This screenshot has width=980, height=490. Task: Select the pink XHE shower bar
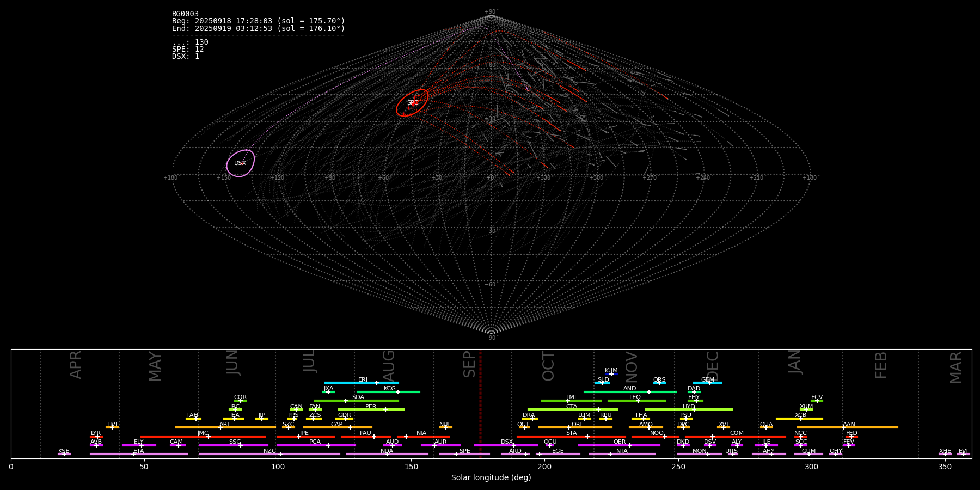tap(945, 454)
